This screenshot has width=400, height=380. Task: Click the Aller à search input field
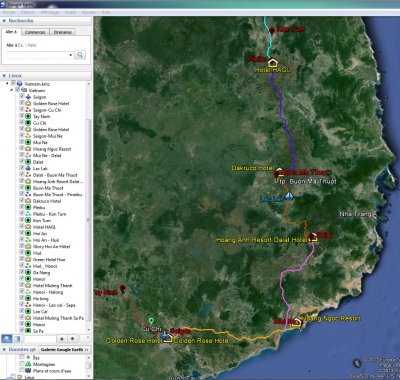tap(38, 55)
